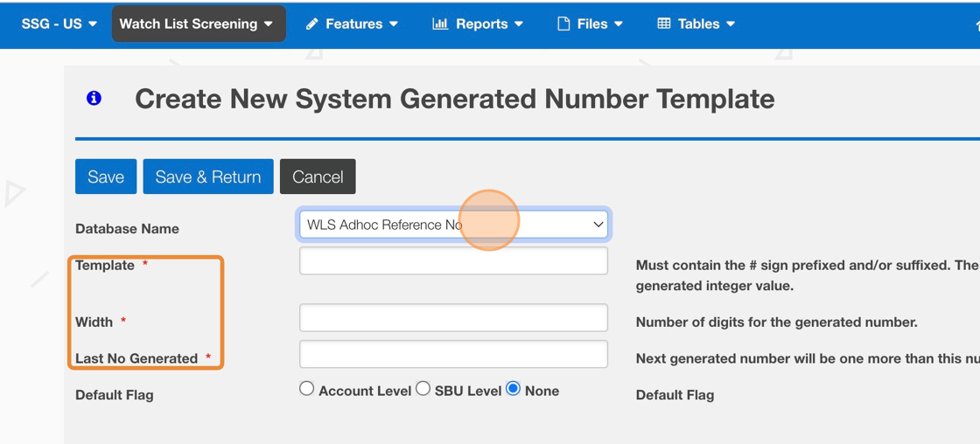
Task: Click the blue info icon beside title
Action: (94, 99)
